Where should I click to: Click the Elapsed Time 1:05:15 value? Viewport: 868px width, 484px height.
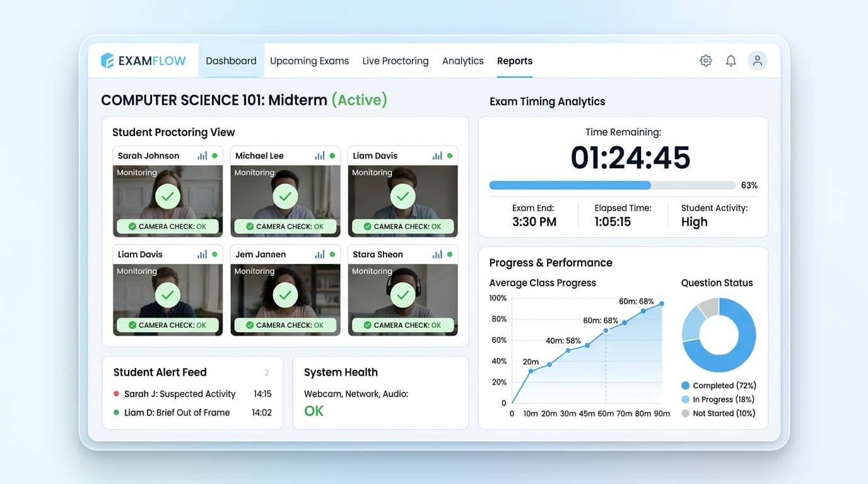(x=613, y=222)
